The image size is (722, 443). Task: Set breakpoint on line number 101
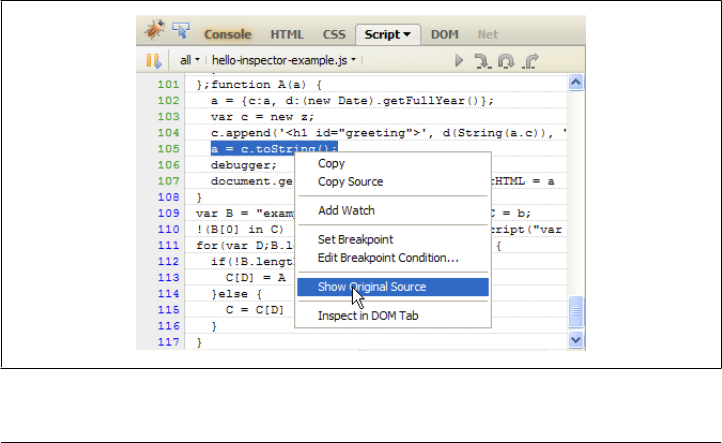(168, 84)
